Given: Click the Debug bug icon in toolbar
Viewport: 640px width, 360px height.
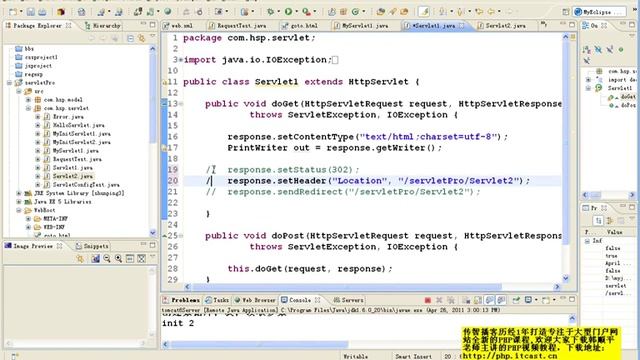Looking at the screenshot, I should (x=270, y=12).
